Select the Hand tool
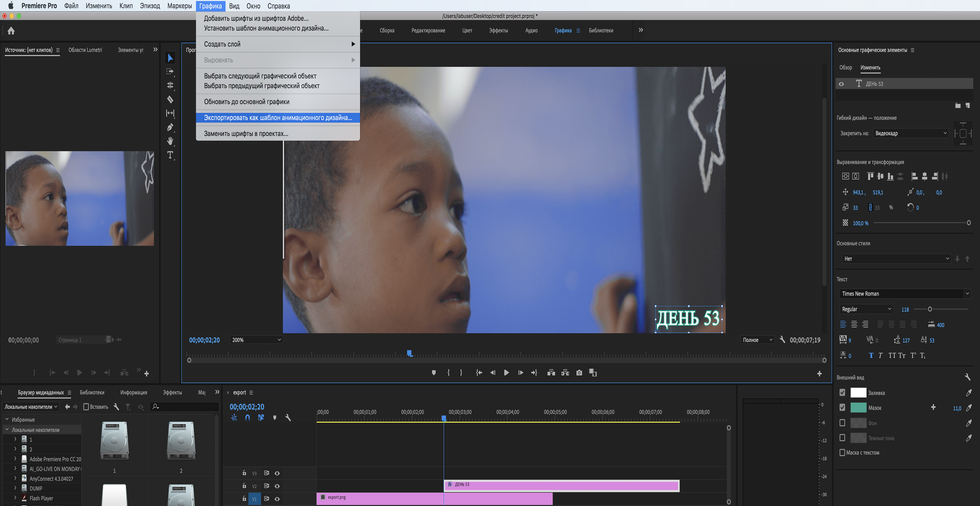 click(170, 141)
